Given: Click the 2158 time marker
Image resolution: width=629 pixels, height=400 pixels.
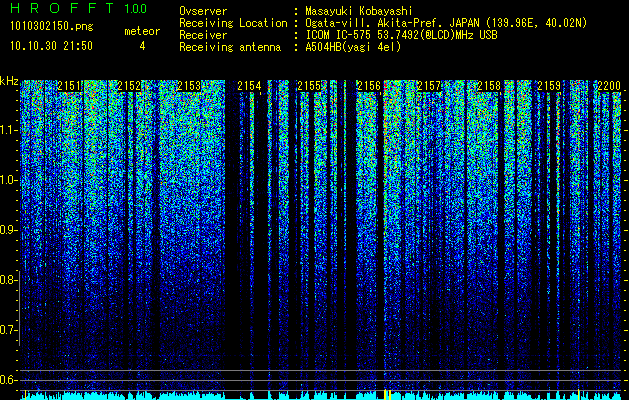Looking at the screenshot, I should [489, 86].
